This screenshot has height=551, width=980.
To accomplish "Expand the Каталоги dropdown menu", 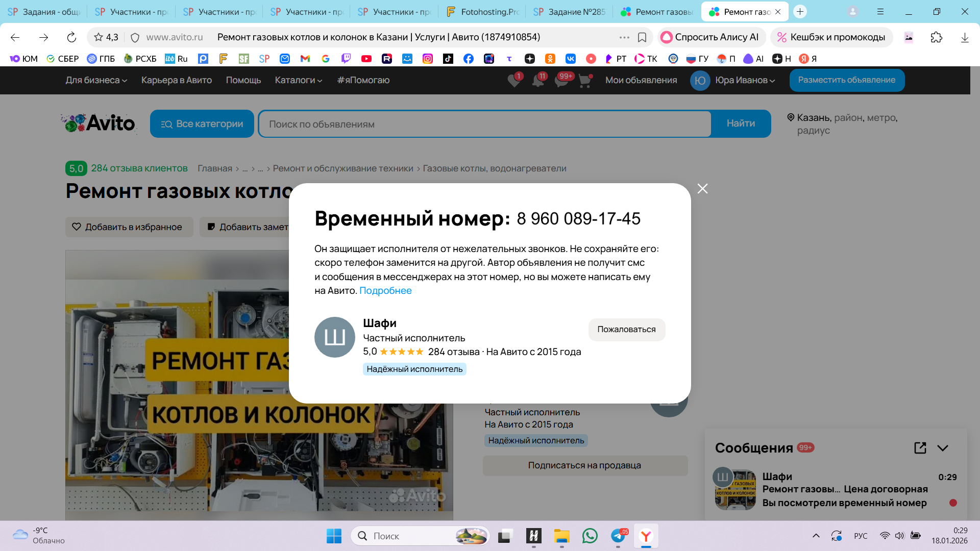I will pyautogui.click(x=298, y=80).
